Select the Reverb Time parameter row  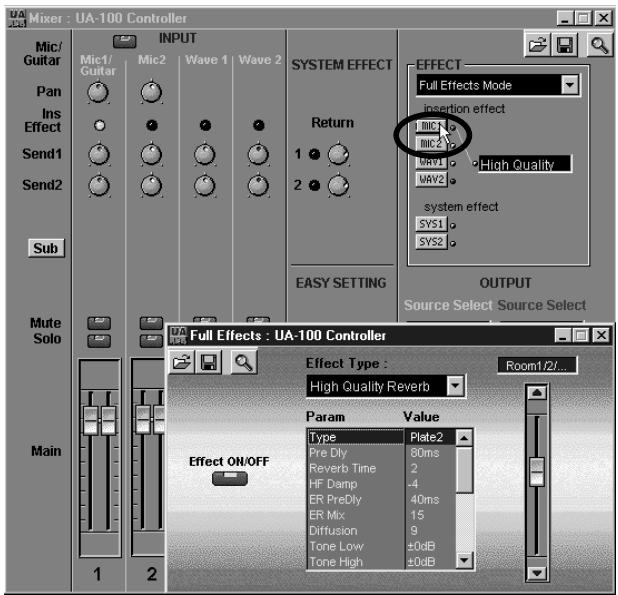[x=382, y=468]
